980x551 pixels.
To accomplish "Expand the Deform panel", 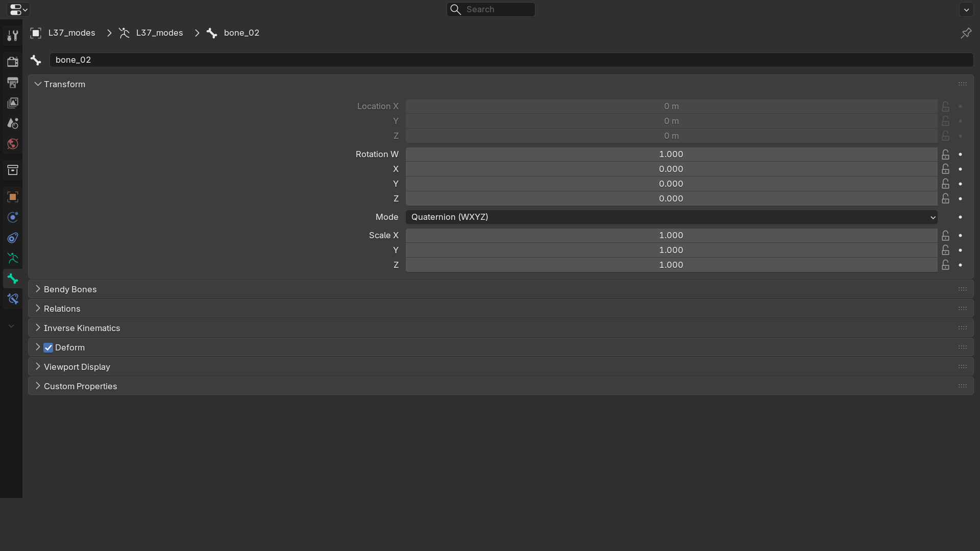I will point(38,347).
